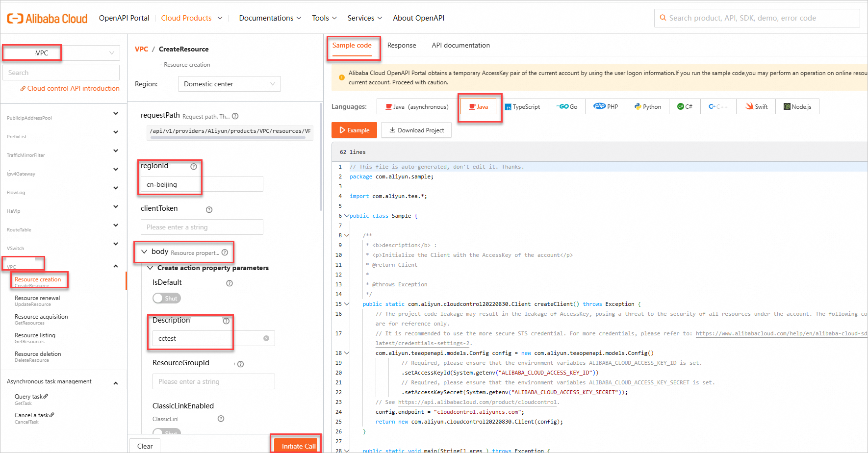
Task: Click the requestPath horizontal scrollbar
Action: (x=228, y=138)
